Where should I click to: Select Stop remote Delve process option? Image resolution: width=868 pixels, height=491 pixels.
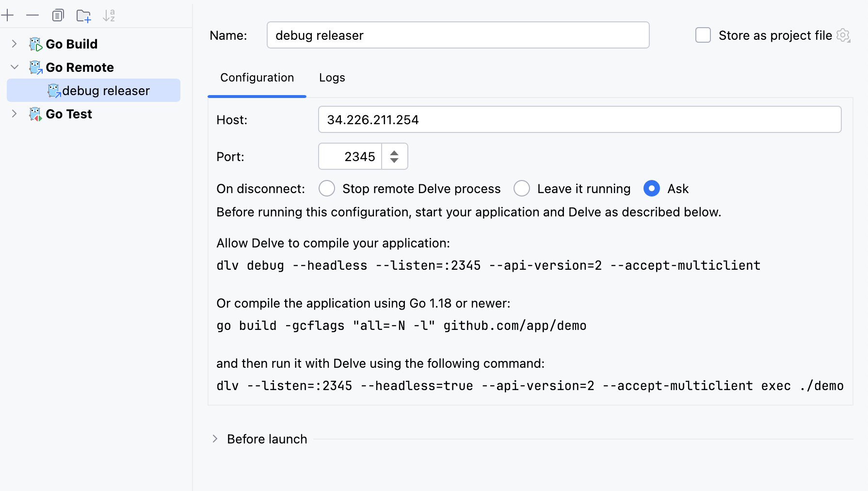tap(327, 188)
